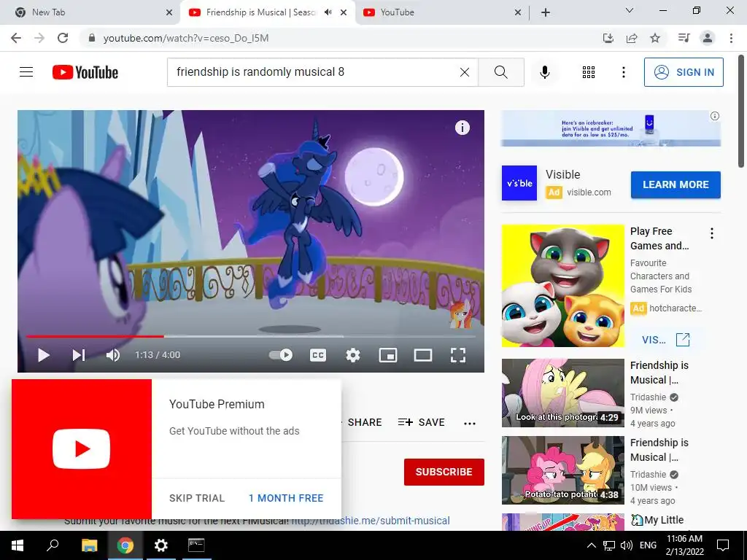747x560 pixels.
Task: Click the SIGN IN button
Action: click(x=684, y=72)
